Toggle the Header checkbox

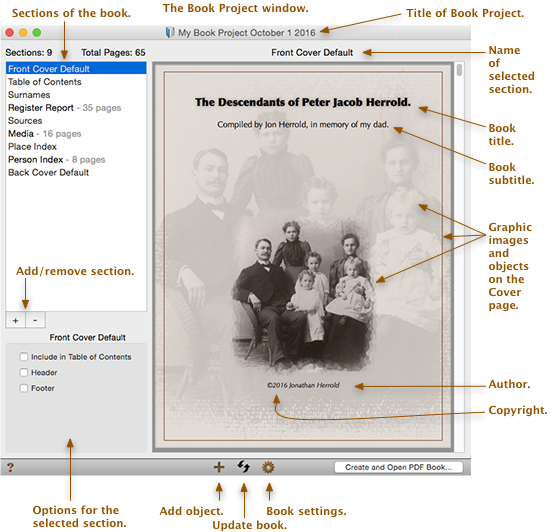[x=24, y=372]
